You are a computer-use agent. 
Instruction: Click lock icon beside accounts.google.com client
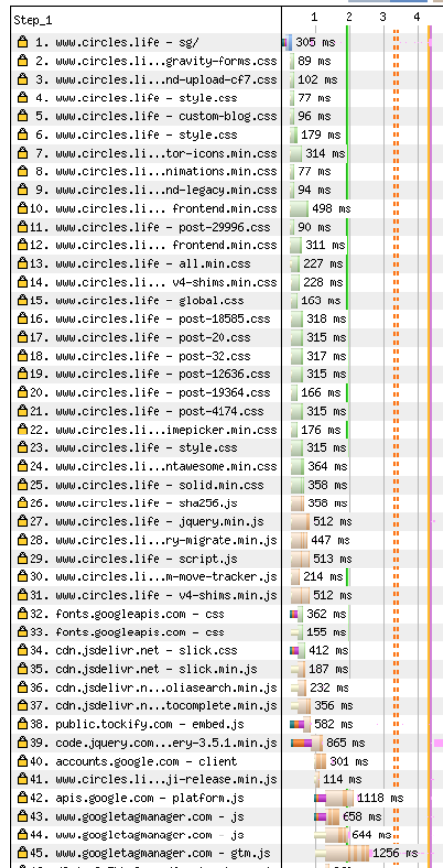(x=22, y=761)
